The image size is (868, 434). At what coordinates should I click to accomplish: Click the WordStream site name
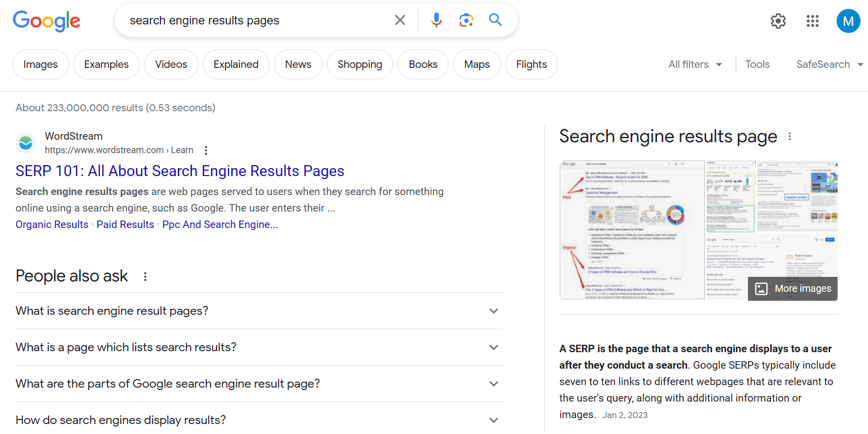[x=74, y=136]
